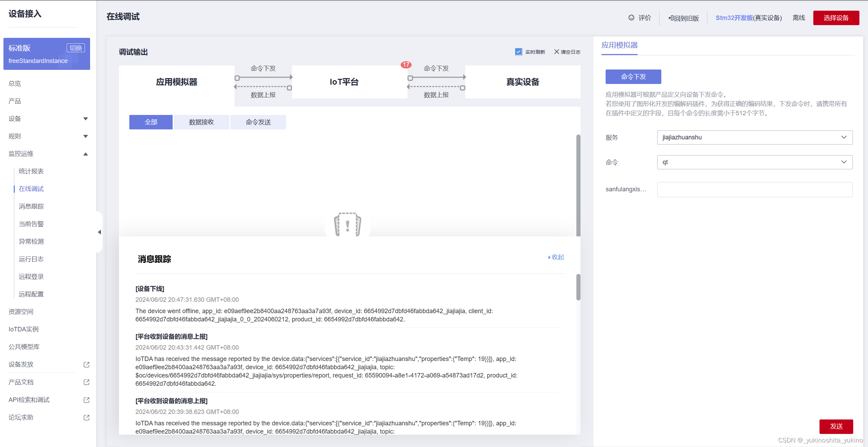
Task: Expand the 规则 sidebar menu arrow
Action: pos(86,136)
